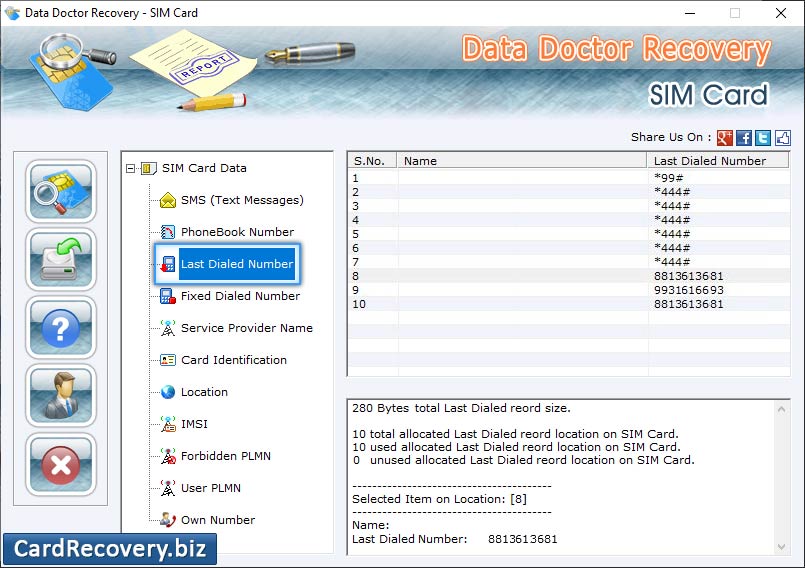Click the S.No. column header

(x=372, y=161)
